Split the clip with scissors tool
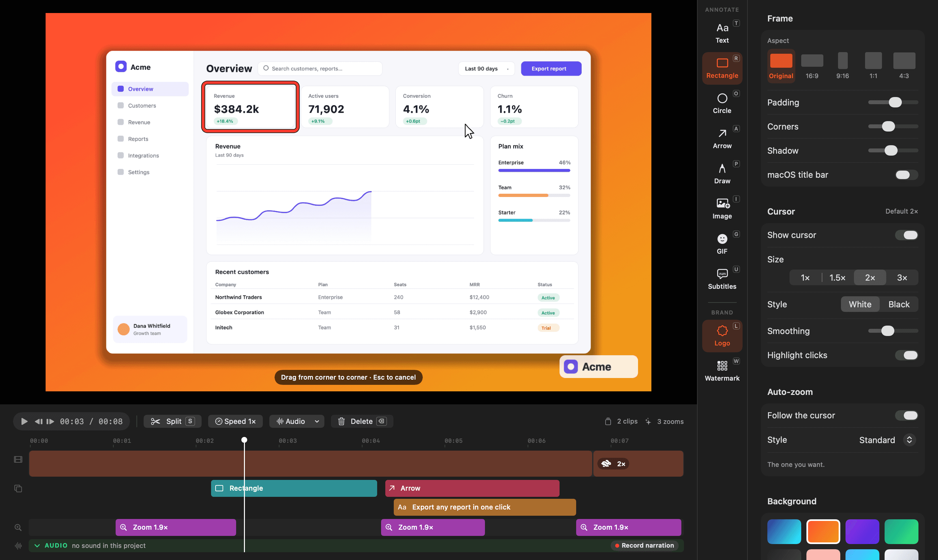This screenshot has width=938, height=560. tap(173, 421)
